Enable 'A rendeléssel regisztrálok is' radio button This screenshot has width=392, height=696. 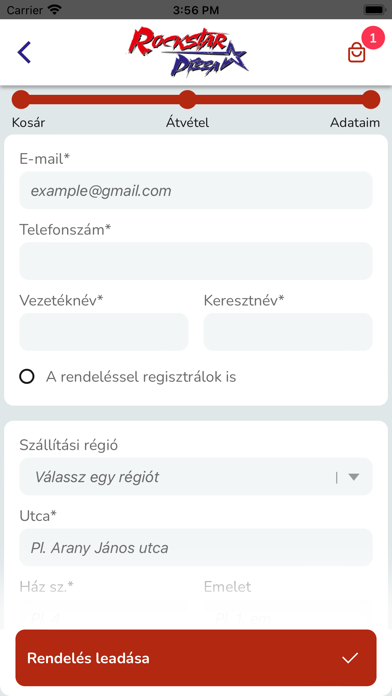27,377
